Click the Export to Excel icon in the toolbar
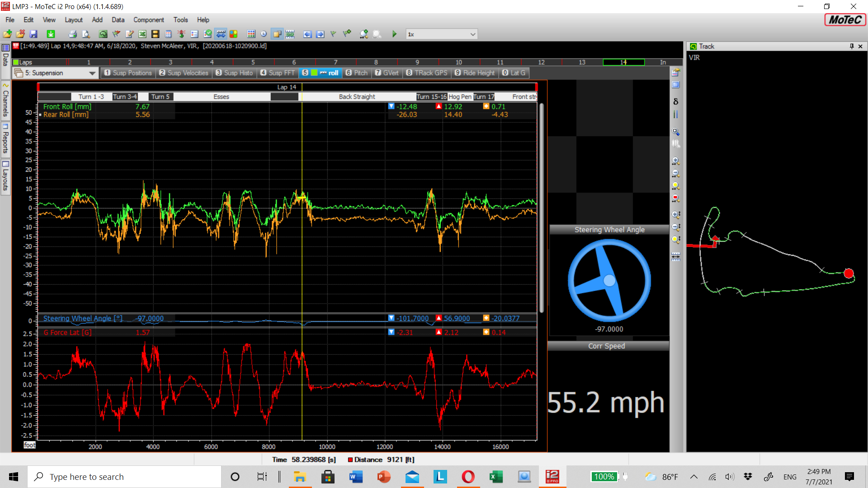Viewport: 868px width, 488px height. click(142, 34)
